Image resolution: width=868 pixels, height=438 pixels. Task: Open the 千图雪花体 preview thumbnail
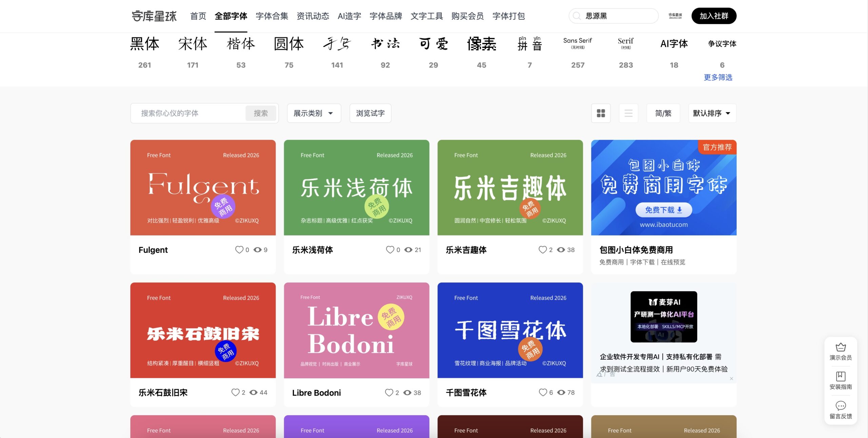click(510, 330)
